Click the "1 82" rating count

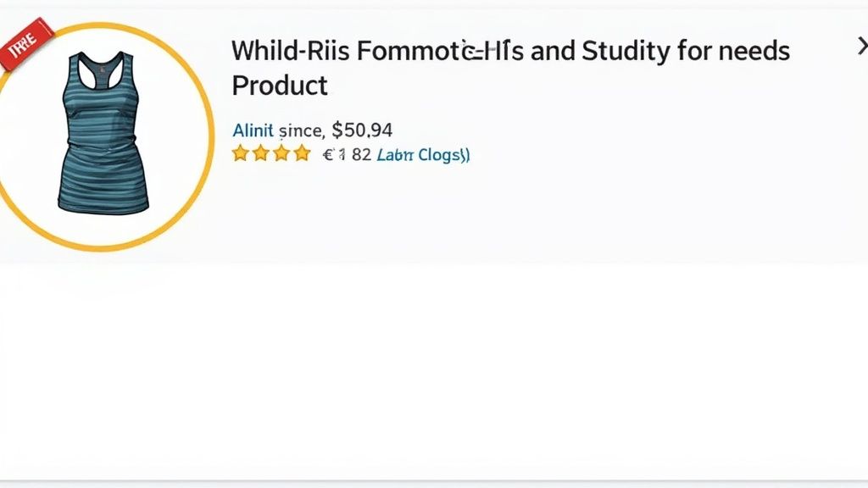356,155
